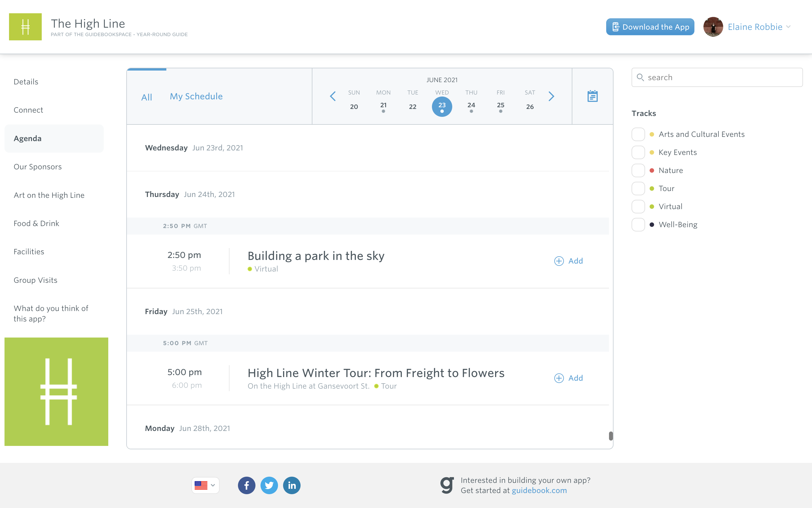Open High Line Winter Tour session title

(x=376, y=373)
